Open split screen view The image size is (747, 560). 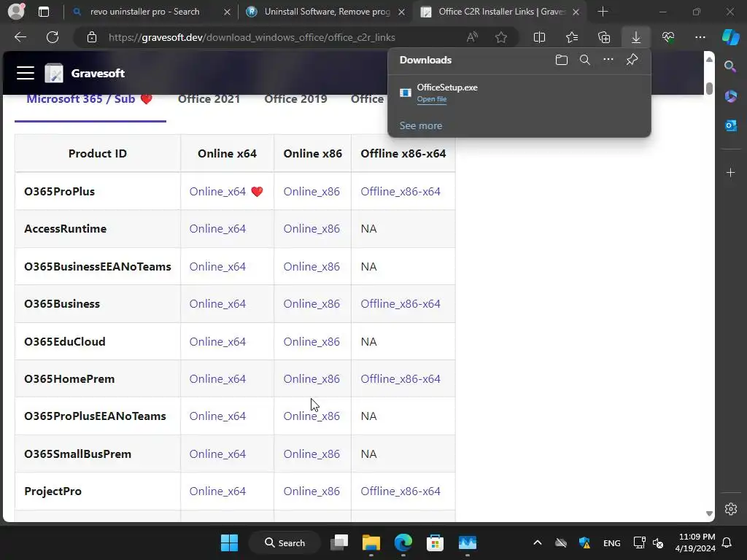(x=539, y=37)
